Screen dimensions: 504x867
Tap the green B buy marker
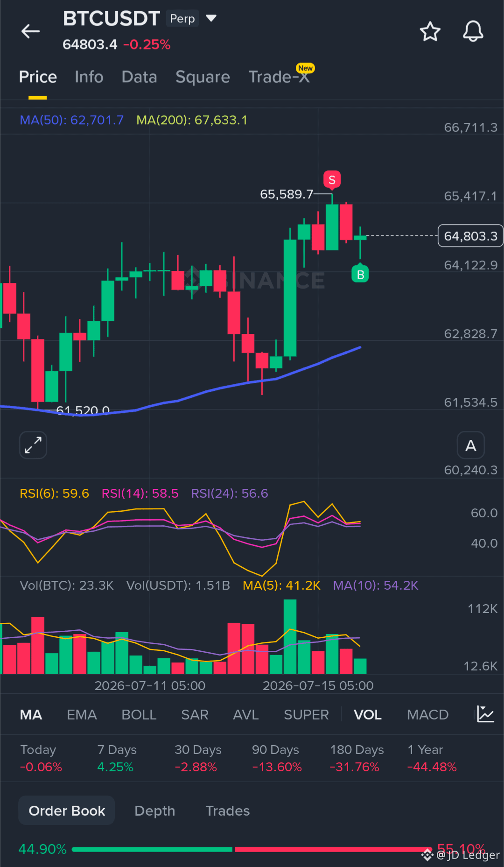pos(360,275)
